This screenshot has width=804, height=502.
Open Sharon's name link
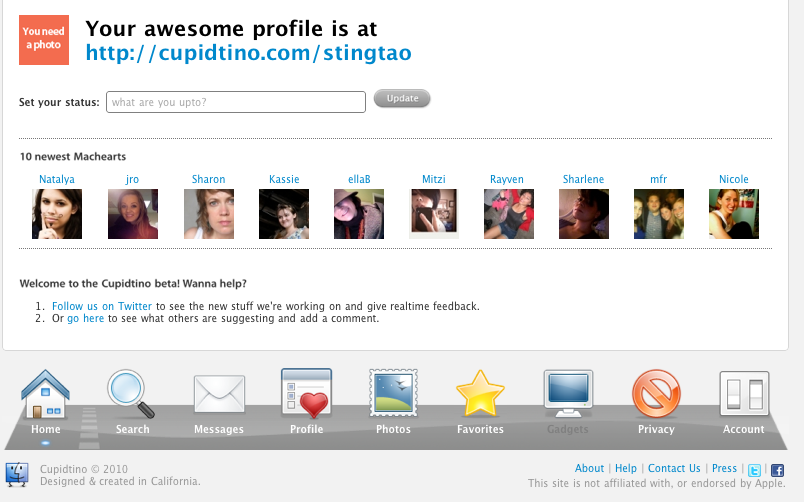pyautogui.click(x=208, y=179)
